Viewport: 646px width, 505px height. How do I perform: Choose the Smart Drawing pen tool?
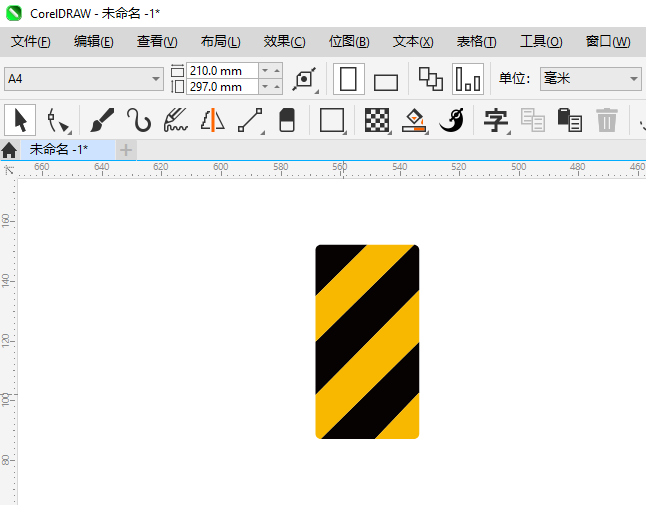click(176, 120)
